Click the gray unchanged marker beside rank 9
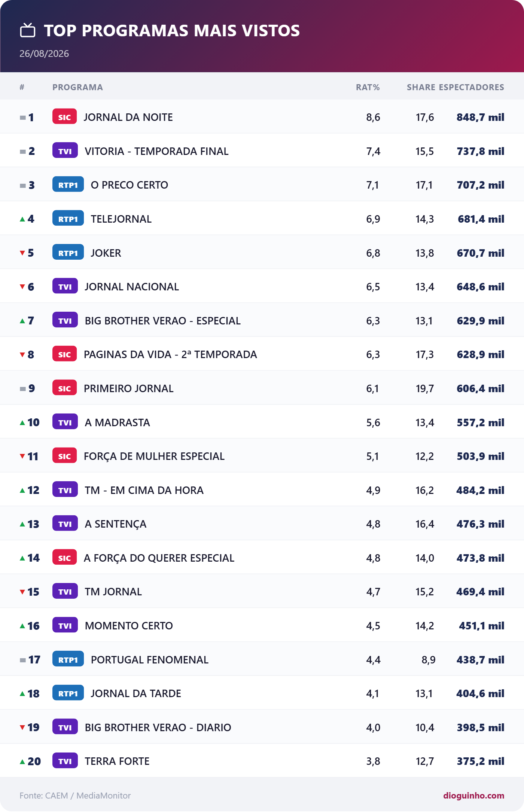Viewport: 524px width, 812px height. click(x=23, y=389)
